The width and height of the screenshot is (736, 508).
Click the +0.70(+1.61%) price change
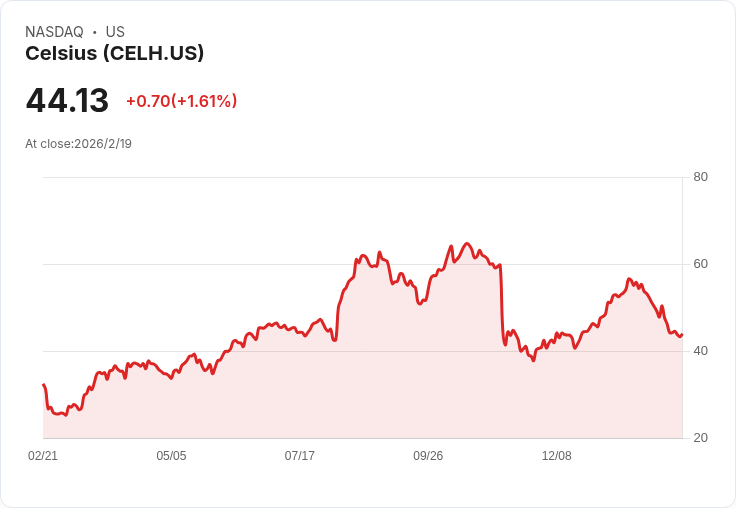(181, 101)
